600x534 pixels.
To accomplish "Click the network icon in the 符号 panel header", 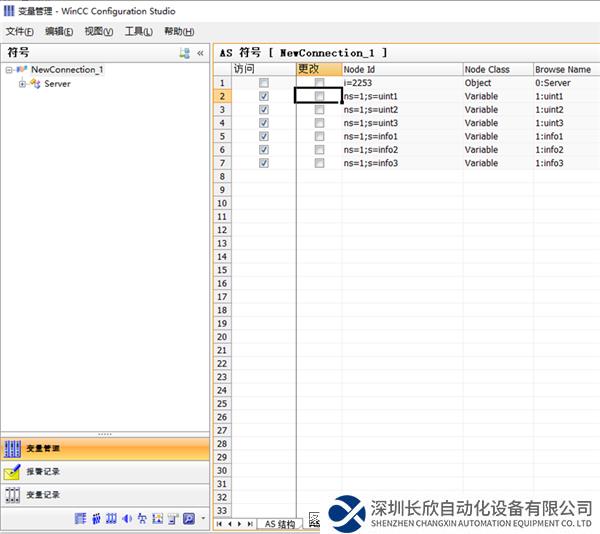I will tap(184, 52).
